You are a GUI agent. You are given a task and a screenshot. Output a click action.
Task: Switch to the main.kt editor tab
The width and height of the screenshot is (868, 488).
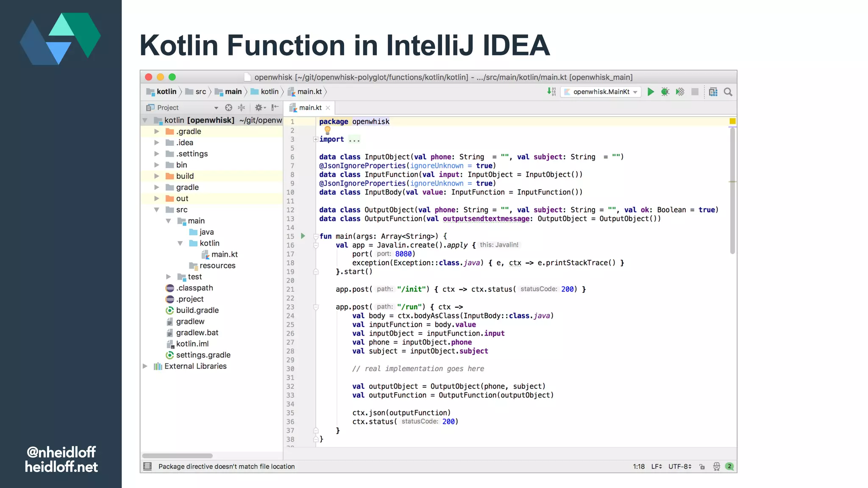tap(310, 108)
